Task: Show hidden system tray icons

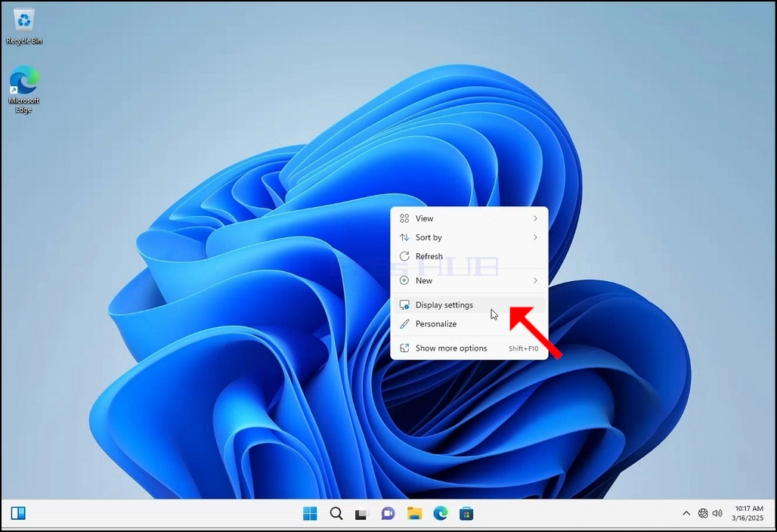Action: 686,513
